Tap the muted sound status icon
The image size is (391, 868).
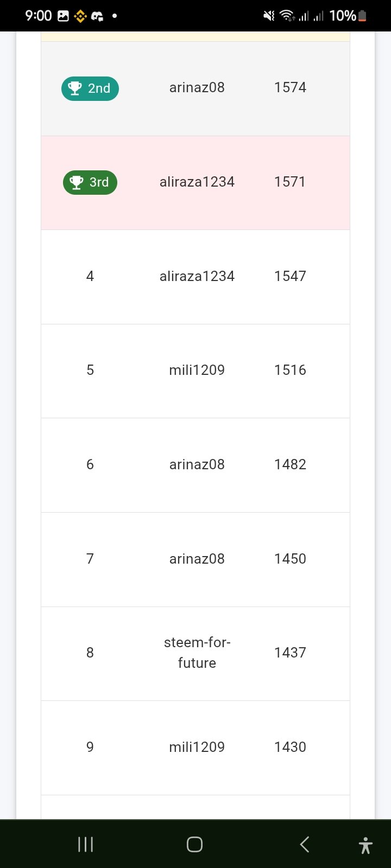pos(269,16)
